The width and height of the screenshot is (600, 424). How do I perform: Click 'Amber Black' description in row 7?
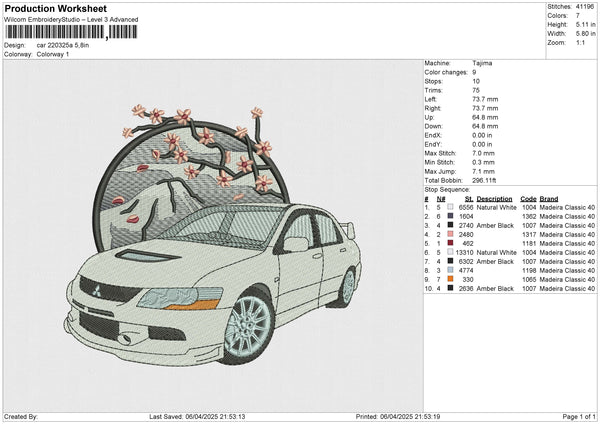[x=495, y=261]
